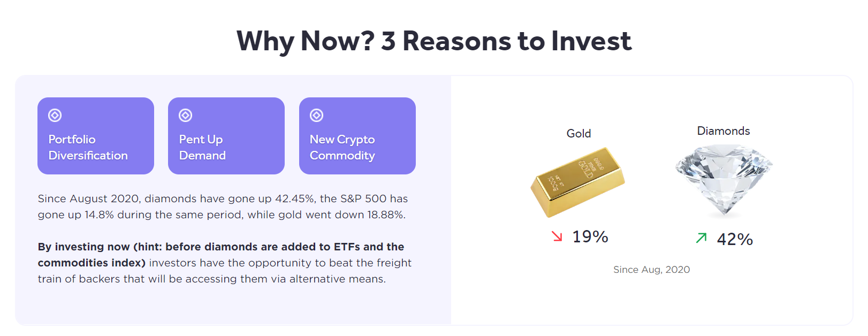Select the Portfolio Diversification tab label
Image resolution: width=868 pixels, height=336 pixels.
88,147
